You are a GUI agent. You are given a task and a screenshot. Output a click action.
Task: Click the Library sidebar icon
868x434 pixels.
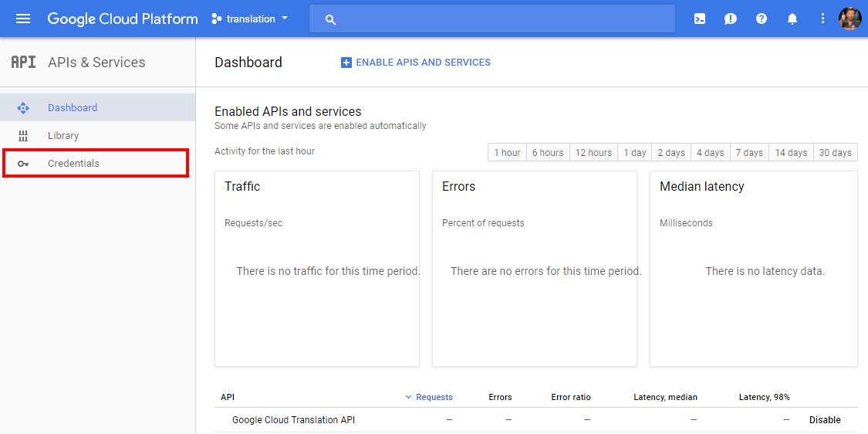22,136
